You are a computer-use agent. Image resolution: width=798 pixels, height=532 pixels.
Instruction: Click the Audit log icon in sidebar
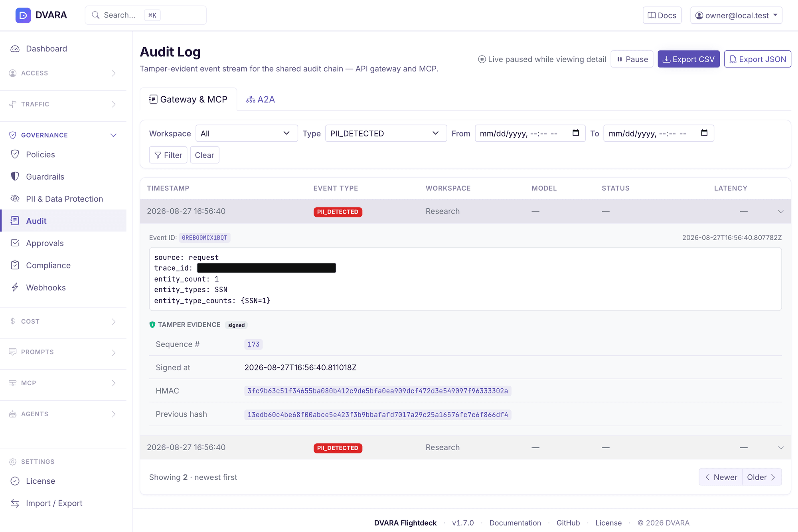15,221
